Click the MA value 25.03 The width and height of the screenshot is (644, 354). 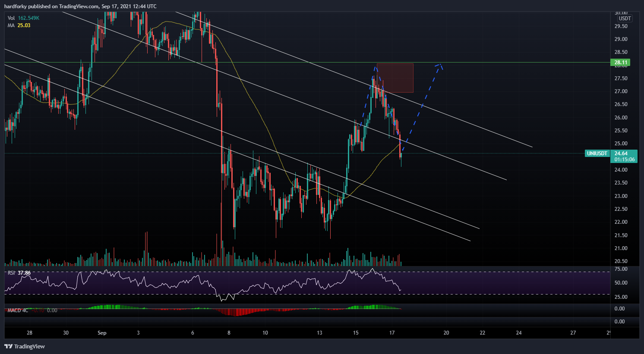click(24, 25)
